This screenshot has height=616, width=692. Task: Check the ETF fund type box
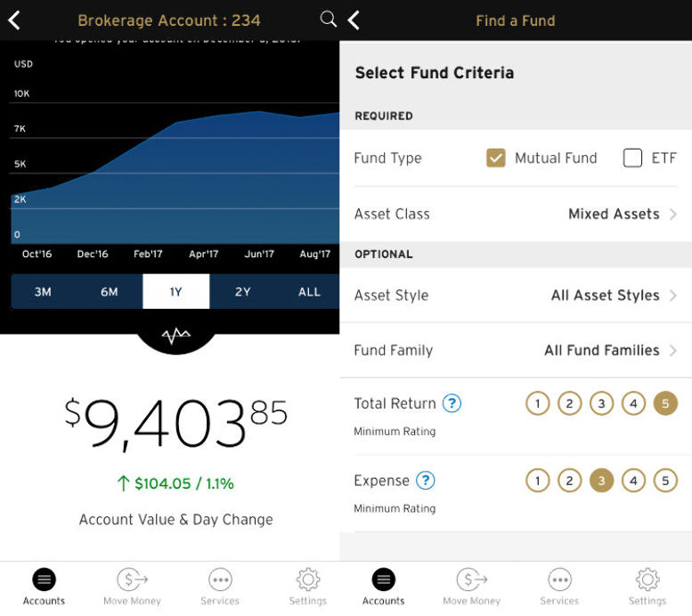(632, 158)
